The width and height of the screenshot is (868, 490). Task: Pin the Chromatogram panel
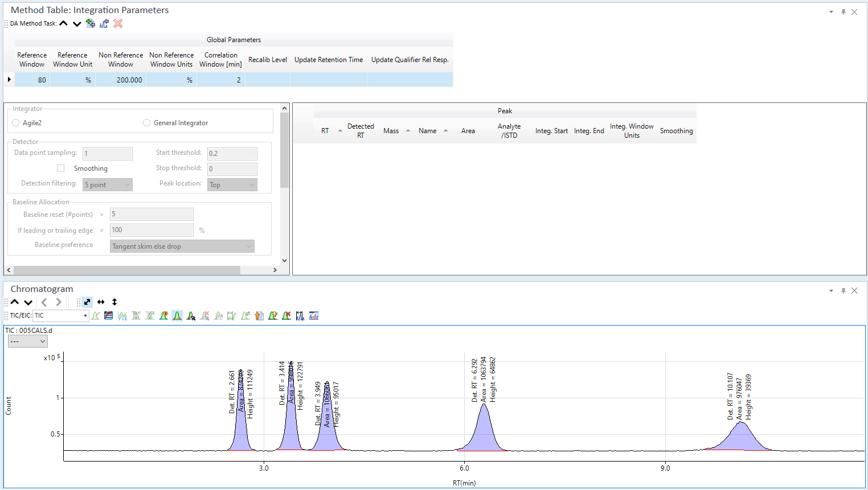[844, 291]
